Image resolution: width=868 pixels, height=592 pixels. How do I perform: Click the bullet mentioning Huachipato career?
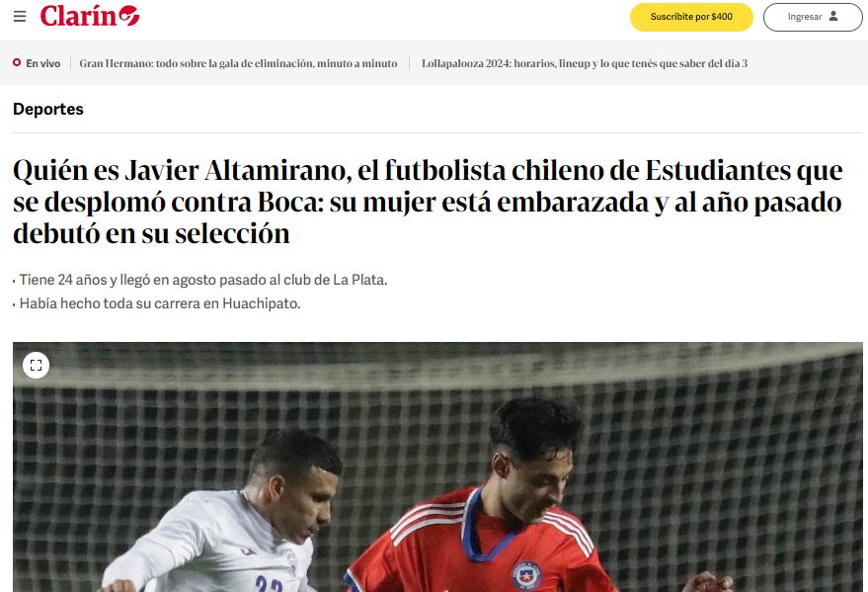[160, 303]
